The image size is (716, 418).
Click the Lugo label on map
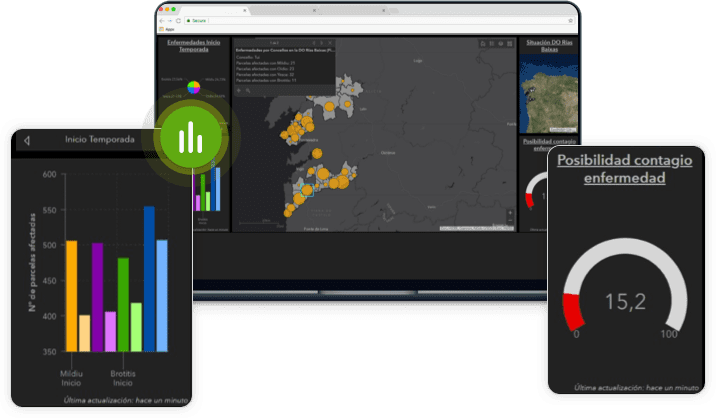click(x=418, y=61)
